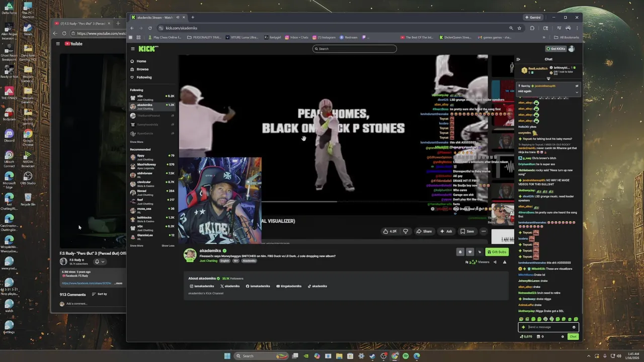Open the Windows Start button
Image resolution: width=644 pixels, height=362 pixels.
(x=227, y=356)
